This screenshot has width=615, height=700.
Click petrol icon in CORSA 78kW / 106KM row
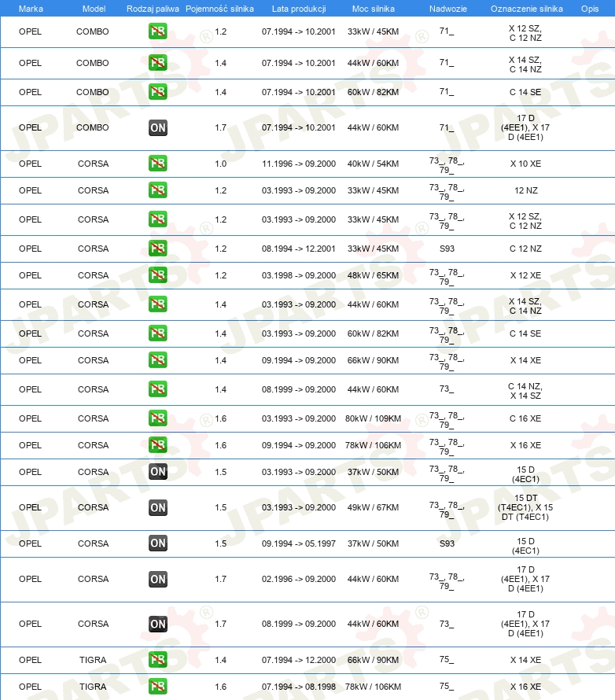point(157,444)
